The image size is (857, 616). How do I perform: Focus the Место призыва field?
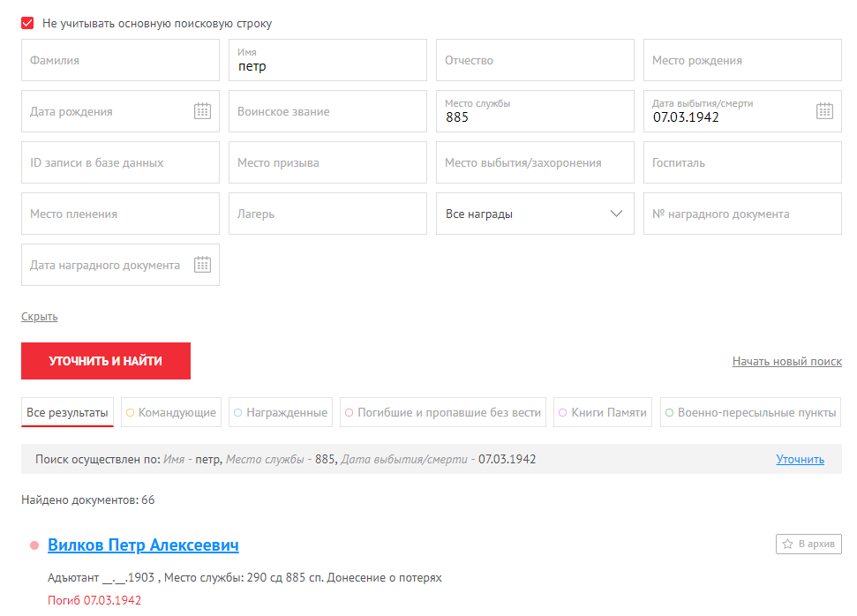[x=327, y=162]
